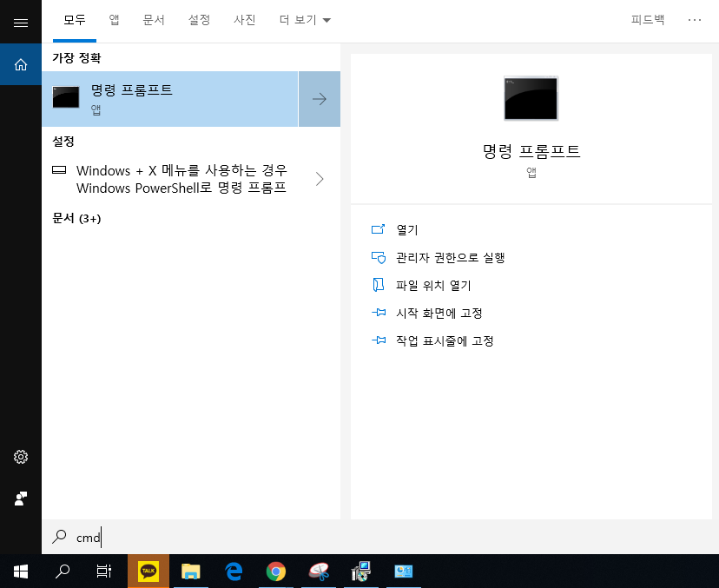The image size is (719, 588).
Task: Open Snipping Tool from the taskbar
Action: click(x=319, y=571)
